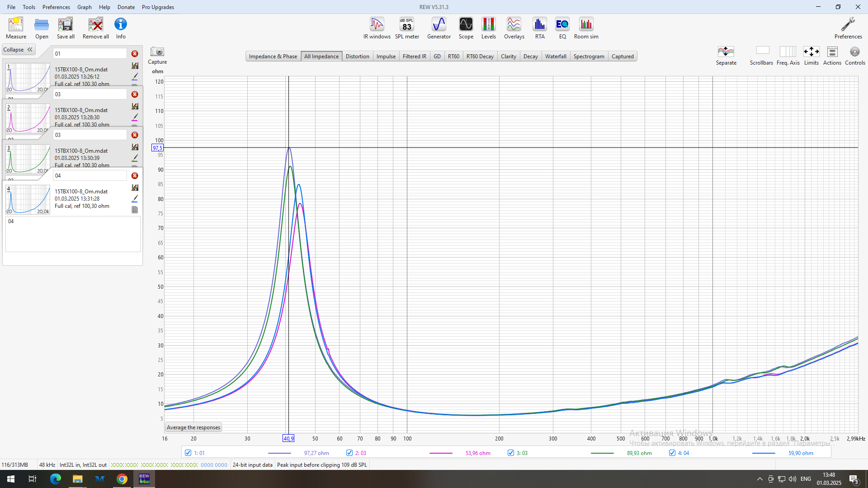
Task: Switch to Distortion tab
Action: [357, 56]
